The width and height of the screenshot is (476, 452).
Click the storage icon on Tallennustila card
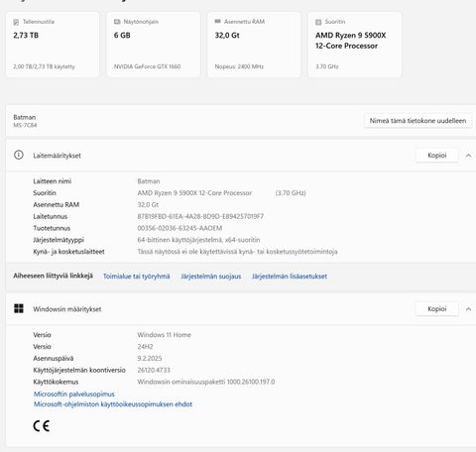point(16,22)
